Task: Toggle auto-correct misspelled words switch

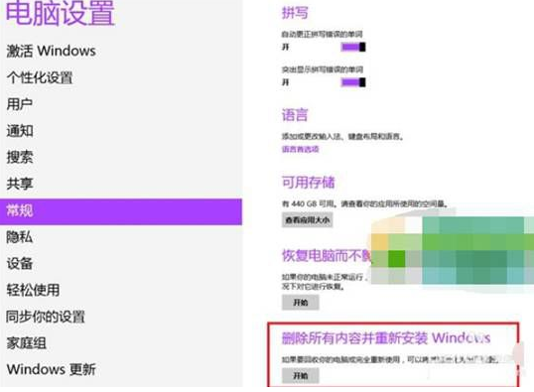Action: pos(353,47)
